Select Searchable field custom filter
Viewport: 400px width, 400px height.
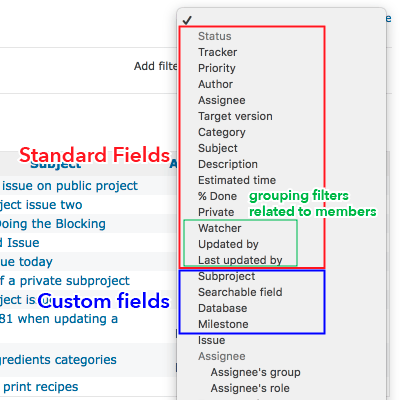240,292
